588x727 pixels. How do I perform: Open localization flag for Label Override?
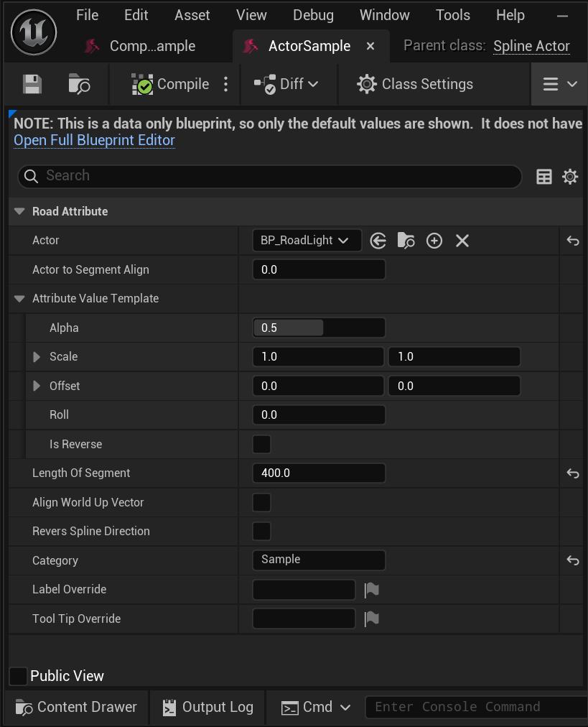pyautogui.click(x=372, y=590)
